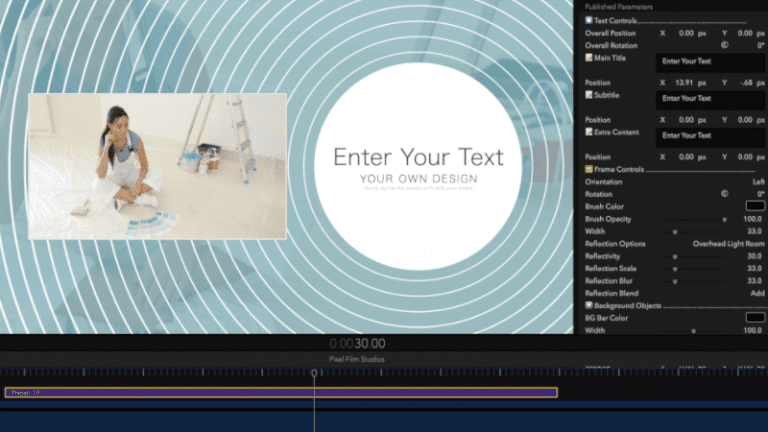Image resolution: width=768 pixels, height=432 pixels.
Task: Click the BG Bar Color label
Action: [x=606, y=318]
